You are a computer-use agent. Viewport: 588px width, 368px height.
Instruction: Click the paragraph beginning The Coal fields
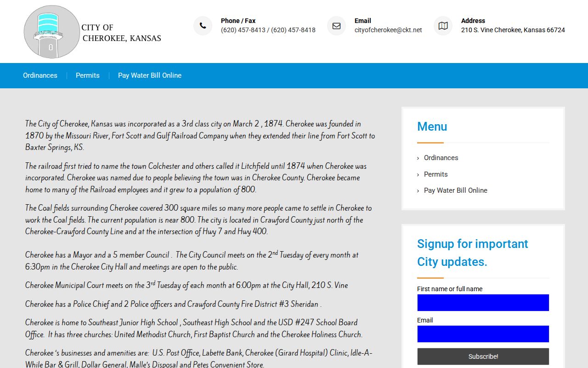tap(198, 220)
